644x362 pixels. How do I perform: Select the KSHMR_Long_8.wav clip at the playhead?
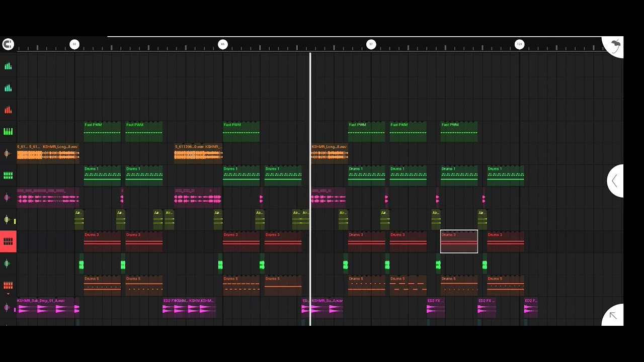click(x=329, y=154)
